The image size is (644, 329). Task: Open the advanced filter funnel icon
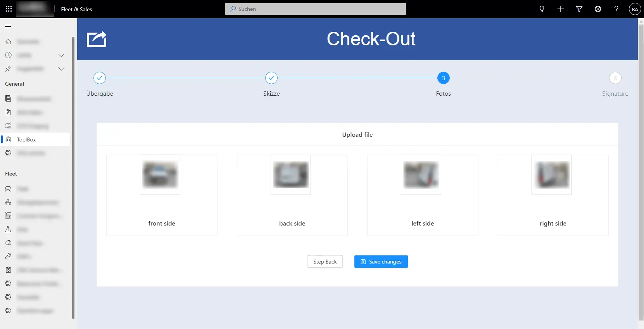click(579, 9)
